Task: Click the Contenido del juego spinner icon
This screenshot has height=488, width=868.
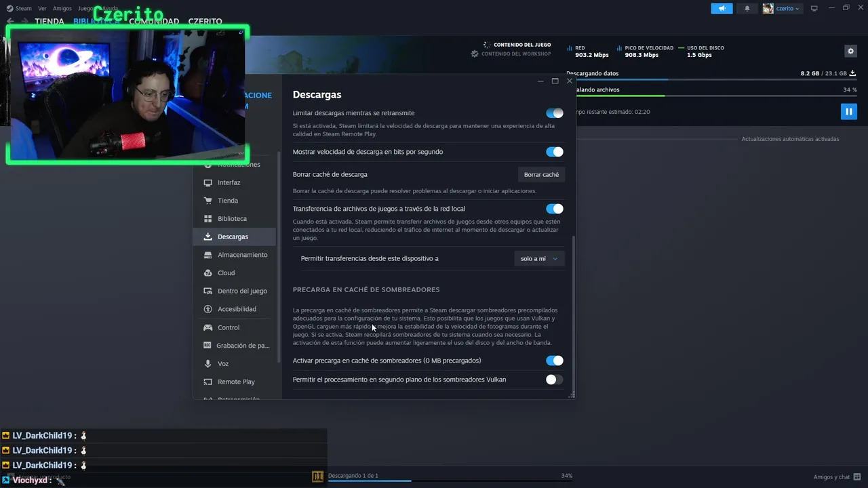Action: pos(486,45)
